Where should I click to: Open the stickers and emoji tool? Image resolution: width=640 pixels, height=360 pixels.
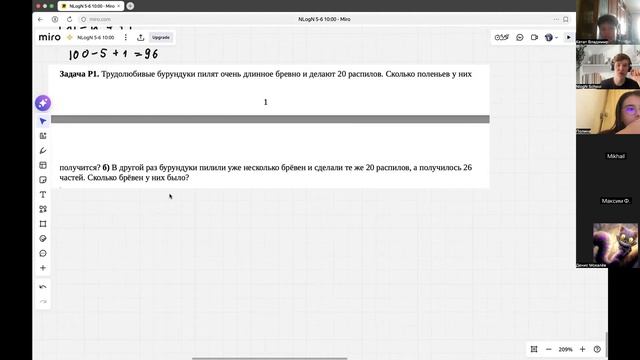point(43,239)
